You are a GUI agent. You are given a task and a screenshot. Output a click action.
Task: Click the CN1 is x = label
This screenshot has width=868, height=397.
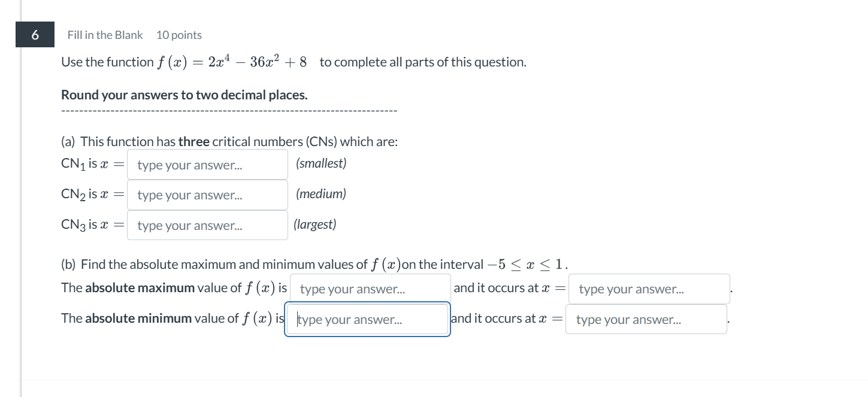(92, 163)
